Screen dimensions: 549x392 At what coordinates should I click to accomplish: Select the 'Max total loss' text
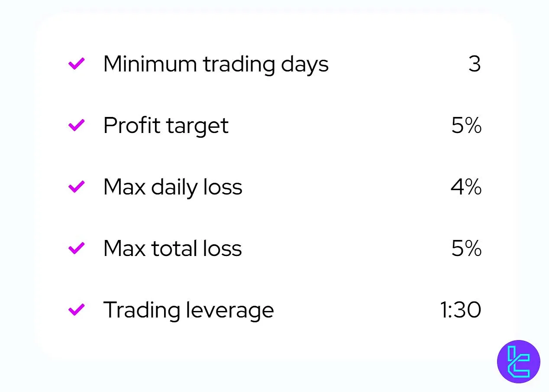click(172, 249)
